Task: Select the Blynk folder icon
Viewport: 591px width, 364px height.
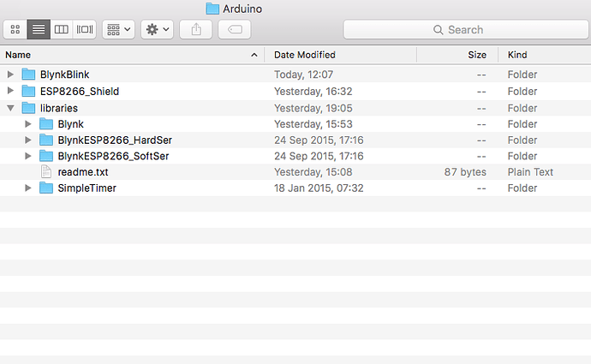Action: click(x=46, y=124)
